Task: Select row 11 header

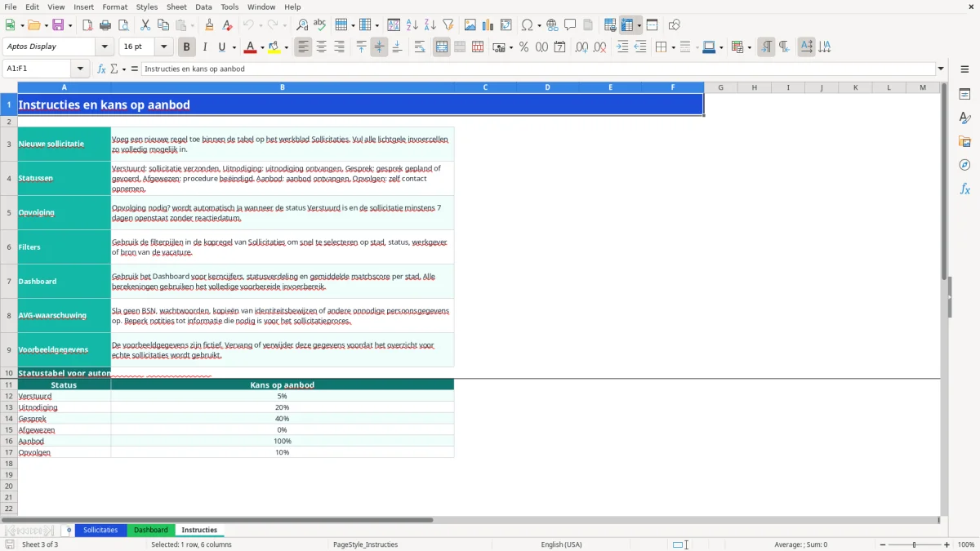Action: (9, 384)
